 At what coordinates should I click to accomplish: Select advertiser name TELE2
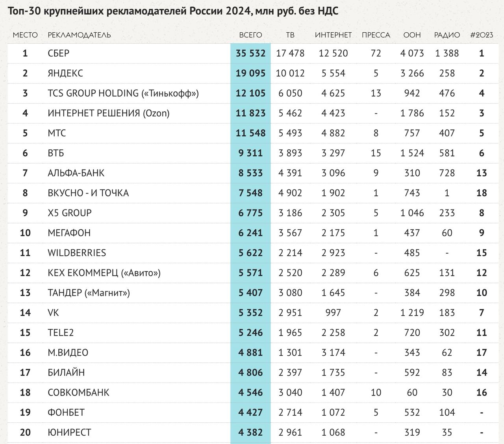[61, 333]
